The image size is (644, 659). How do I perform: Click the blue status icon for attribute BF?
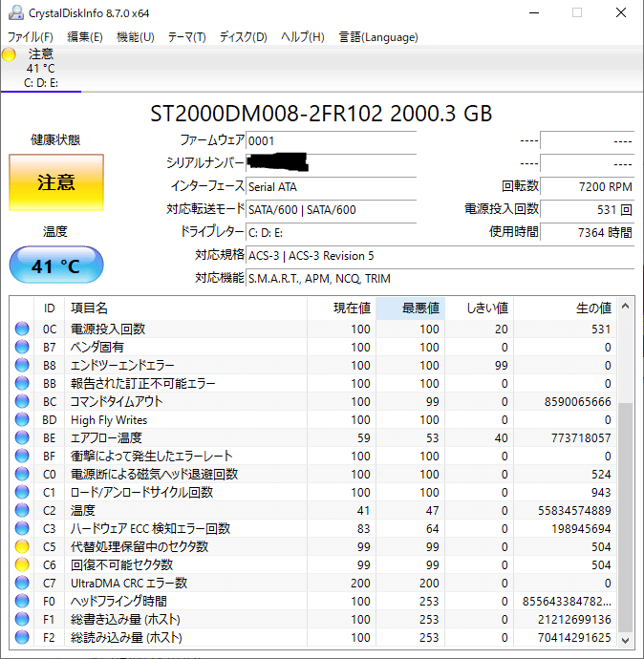(22, 456)
